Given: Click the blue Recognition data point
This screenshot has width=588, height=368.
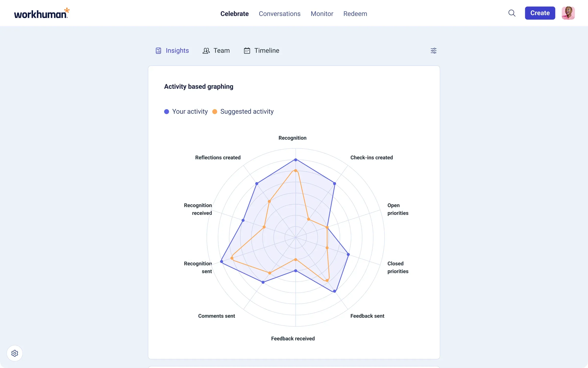Looking at the screenshot, I should [x=295, y=160].
